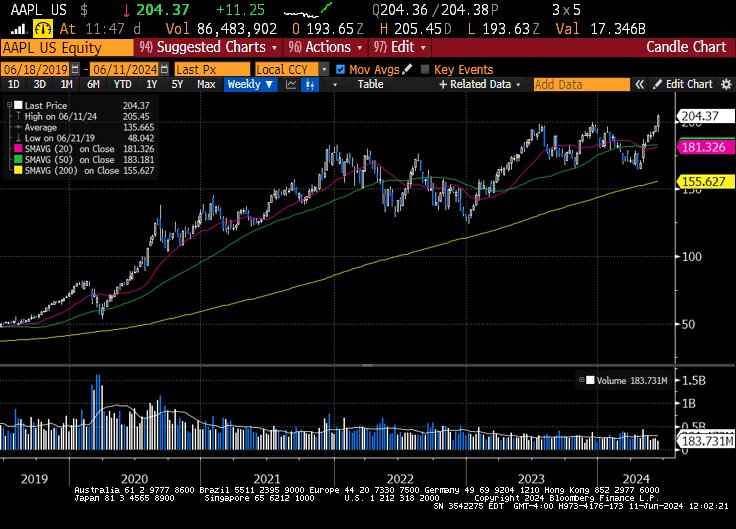736x529 pixels.
Task: Click the white Volume legend swatch
Action: pos(590,380)
